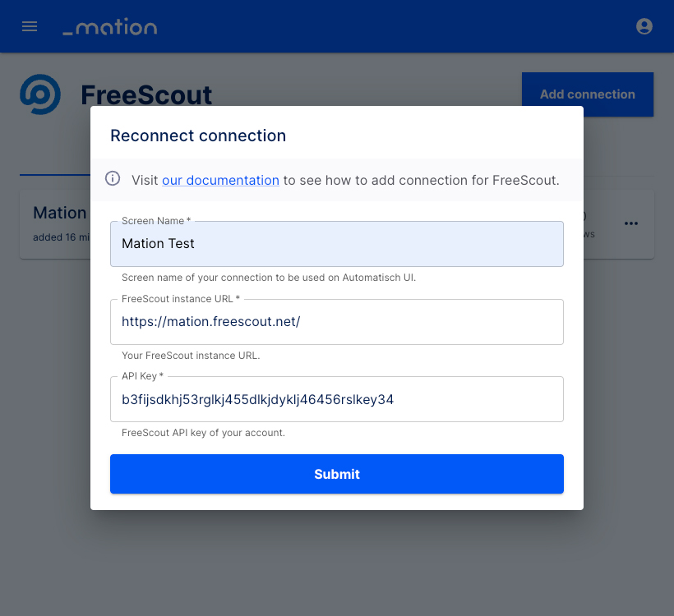Click the FreeScout page heading

(146, 95)
